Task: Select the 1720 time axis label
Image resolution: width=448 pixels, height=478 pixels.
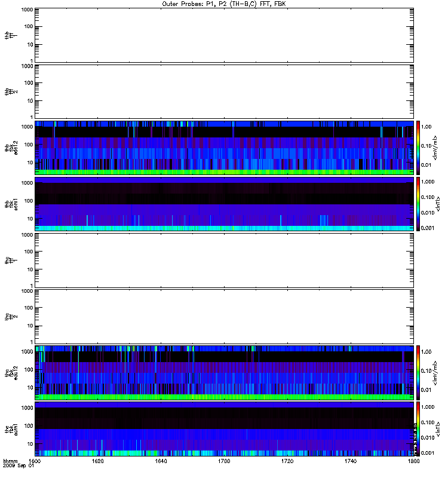Action: pos(287,461)
